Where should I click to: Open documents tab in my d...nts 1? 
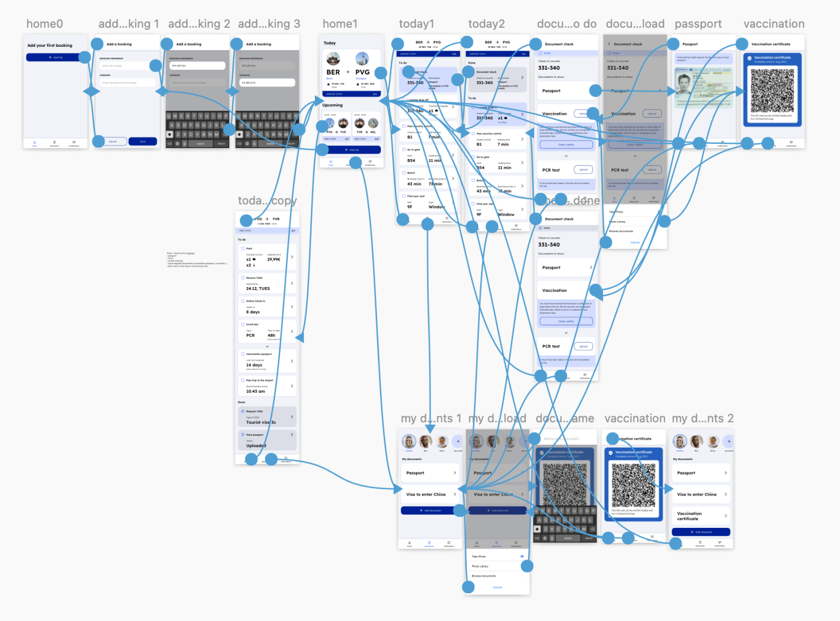(x=429, y=544)
